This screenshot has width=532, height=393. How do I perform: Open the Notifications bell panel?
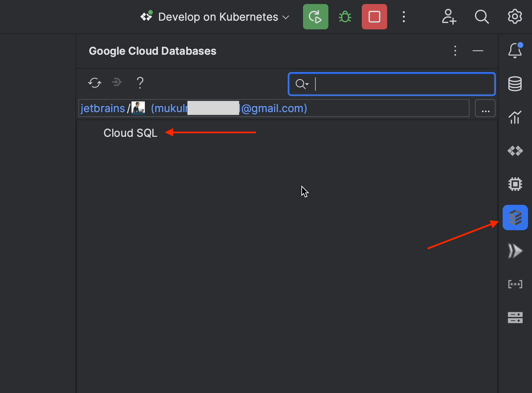tap(515, 51)
